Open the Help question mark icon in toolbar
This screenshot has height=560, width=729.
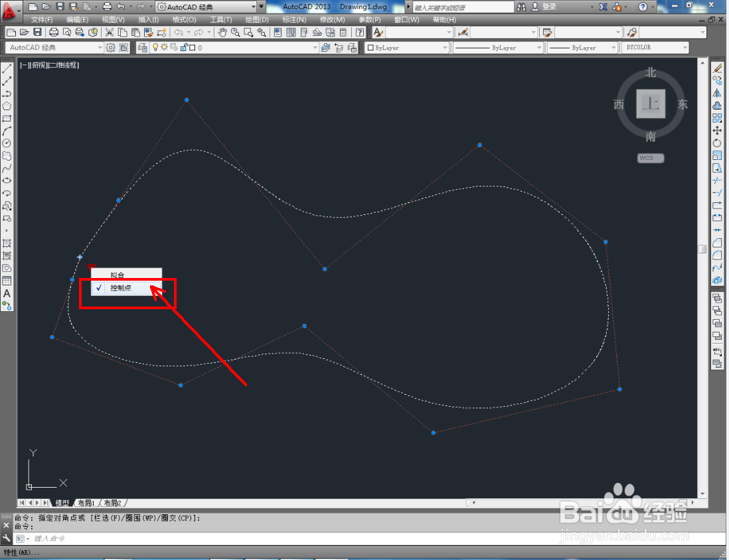pyautogui.click(x=359, y=33)
